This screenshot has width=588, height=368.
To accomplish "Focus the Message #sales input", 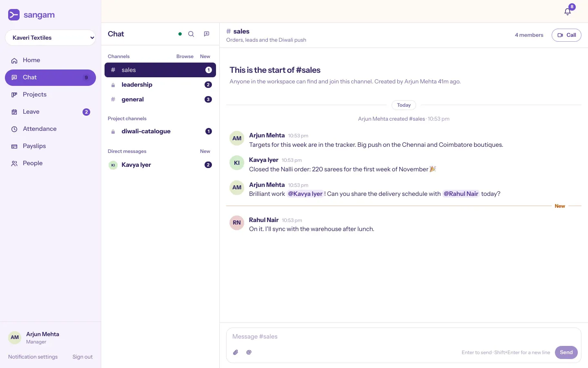I will click(x=403, y=337).
